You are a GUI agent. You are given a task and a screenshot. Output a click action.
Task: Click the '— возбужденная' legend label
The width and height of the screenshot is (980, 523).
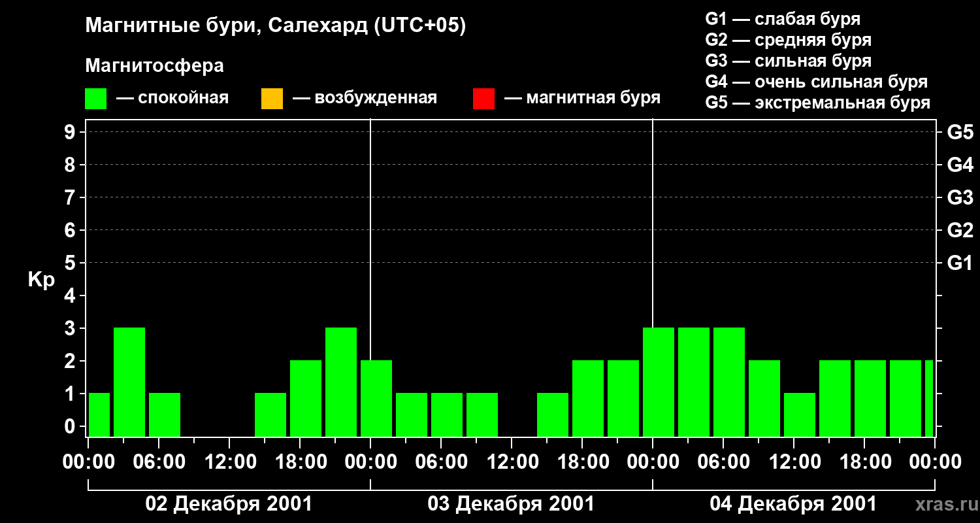[365, 98]
